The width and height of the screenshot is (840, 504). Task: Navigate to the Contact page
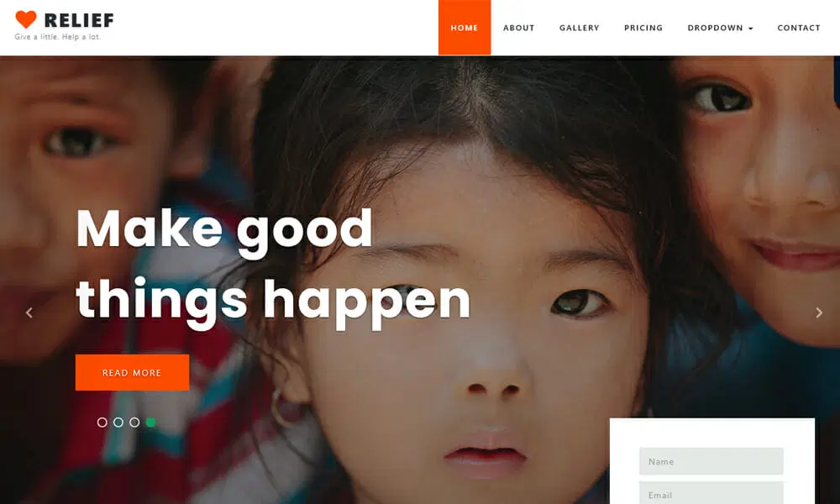[799, 28]
